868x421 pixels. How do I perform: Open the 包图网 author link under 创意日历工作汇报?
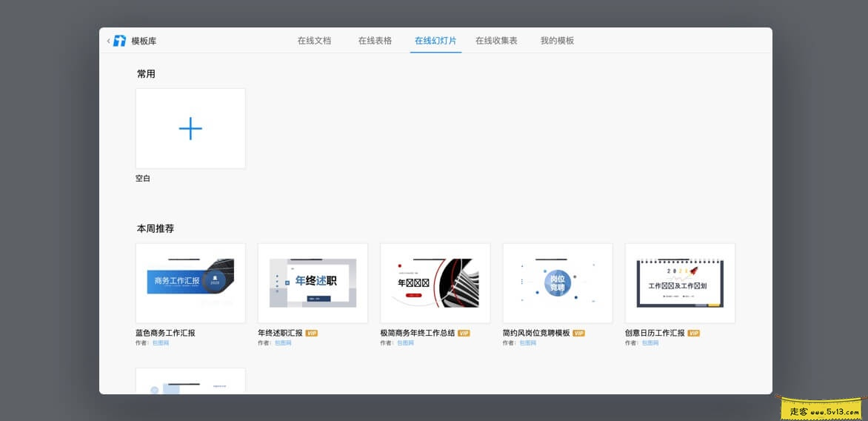coord(650,343)
